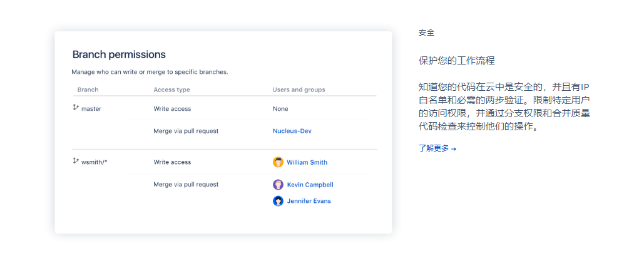
Task: Click the branch icon next to wsmith/*
Action: [x=76, y=161]
